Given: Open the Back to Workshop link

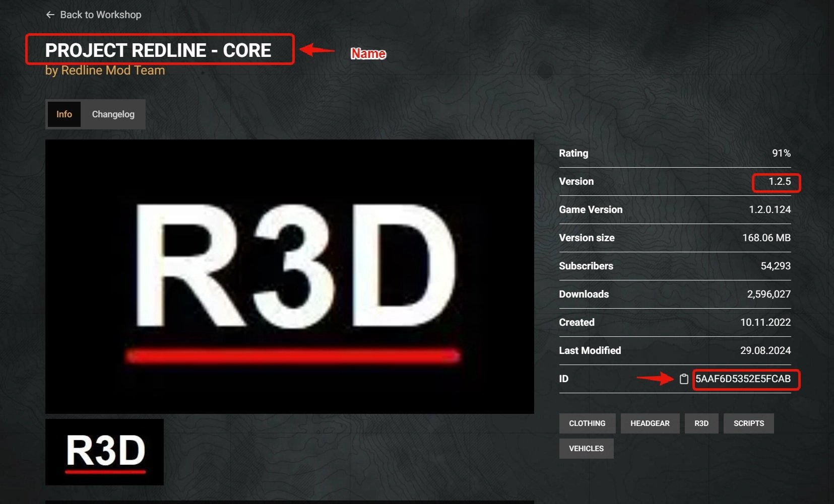Looking at the screenshot, I should click(100, 15).
